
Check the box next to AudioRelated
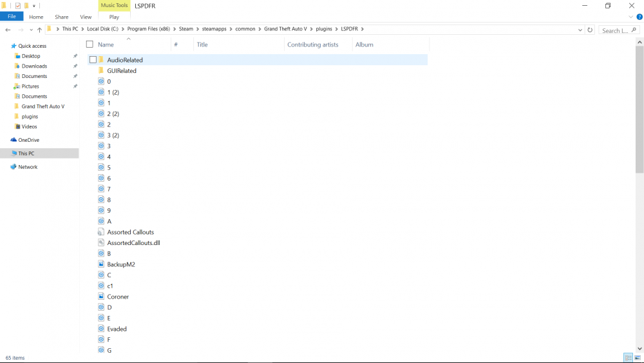pos(93,59)
